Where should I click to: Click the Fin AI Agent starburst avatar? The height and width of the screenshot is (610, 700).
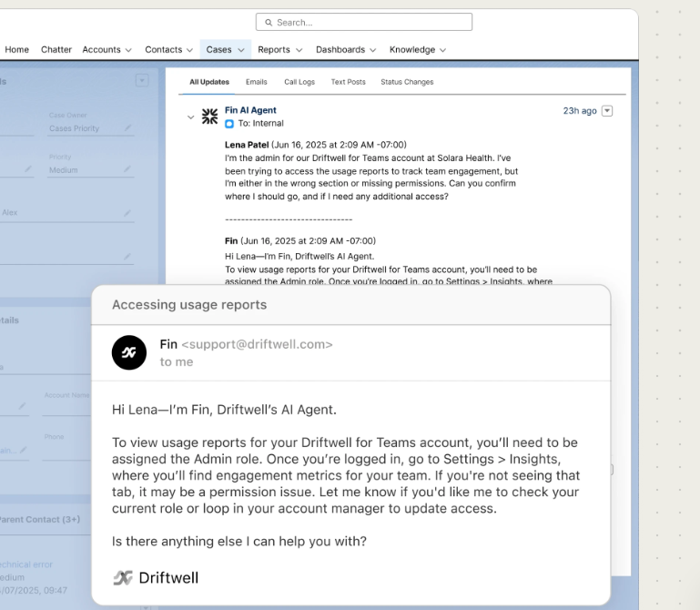click(x=210, y=117)
